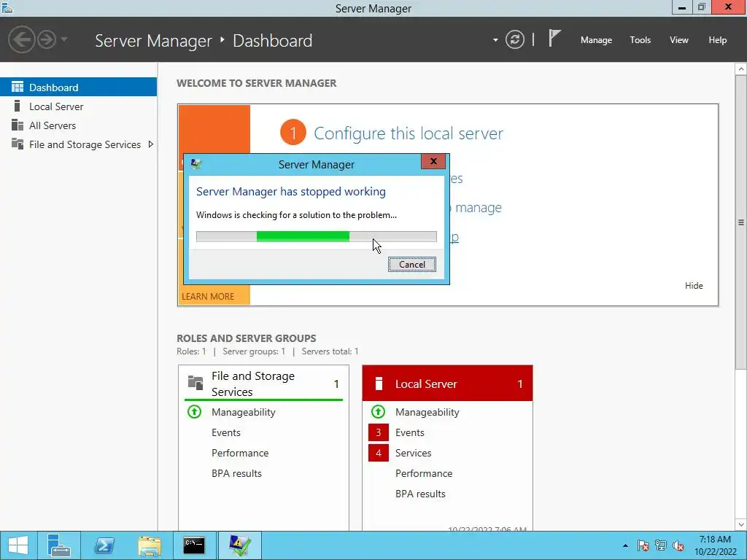The image size is (747, 560).
Task: Click File and Storage Services tile icon
Action: (196, 382)
